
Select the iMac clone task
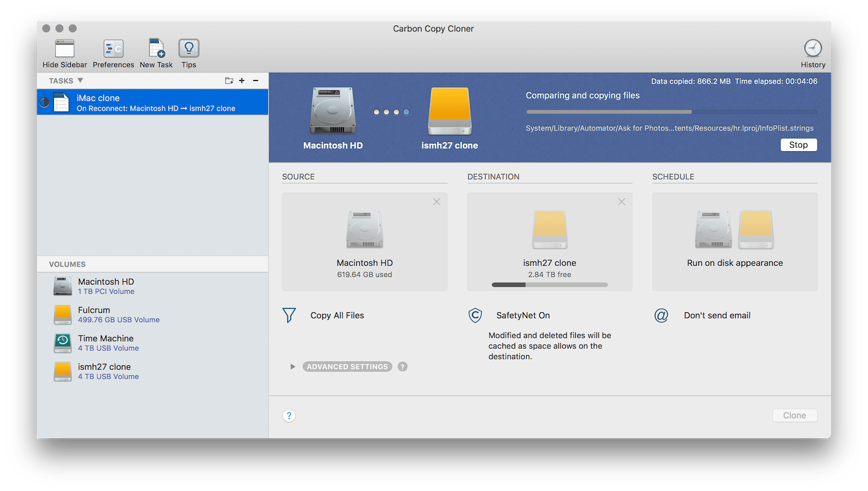[x=153, y=102]
